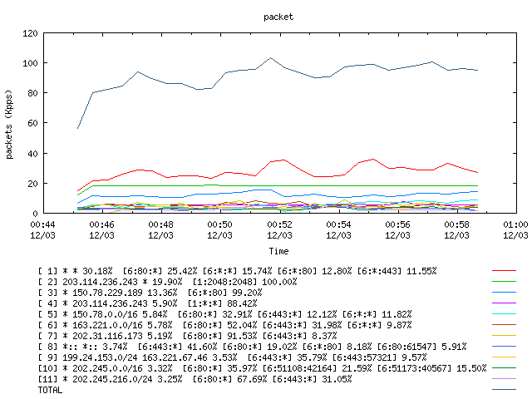Click the blue line swatch for entry 3
The height and width of the screenshot is (399, 532).
504,292
